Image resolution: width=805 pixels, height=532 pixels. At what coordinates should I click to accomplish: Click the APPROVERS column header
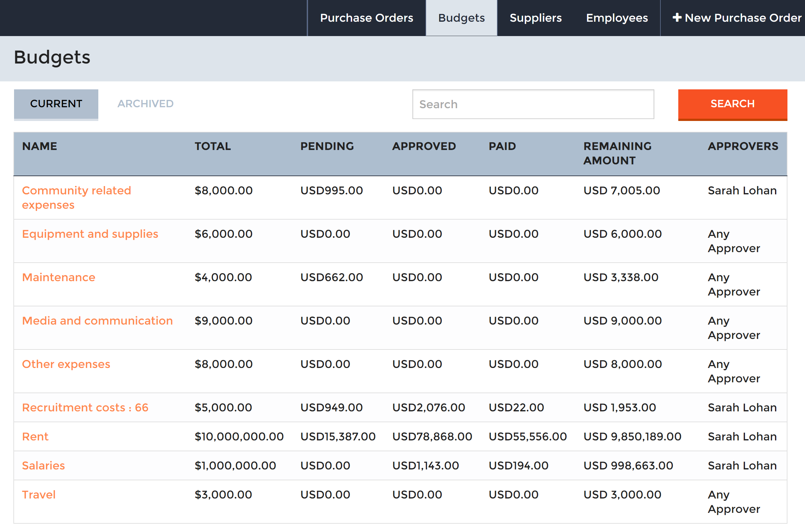point(742,146)
